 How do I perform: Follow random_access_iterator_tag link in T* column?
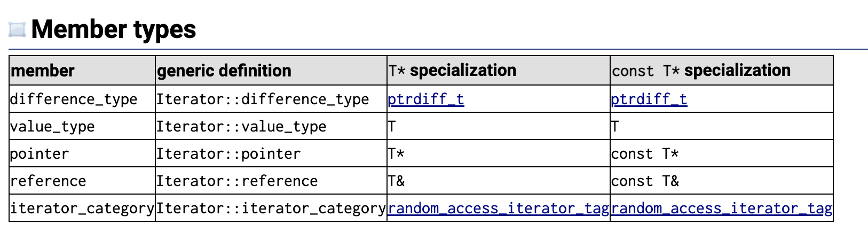[x=499, y=208]
